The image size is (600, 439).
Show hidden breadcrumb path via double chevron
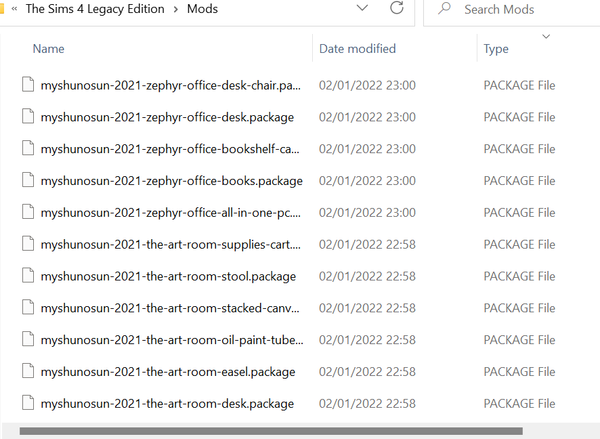pyautogui.click(x=15, y=9)
